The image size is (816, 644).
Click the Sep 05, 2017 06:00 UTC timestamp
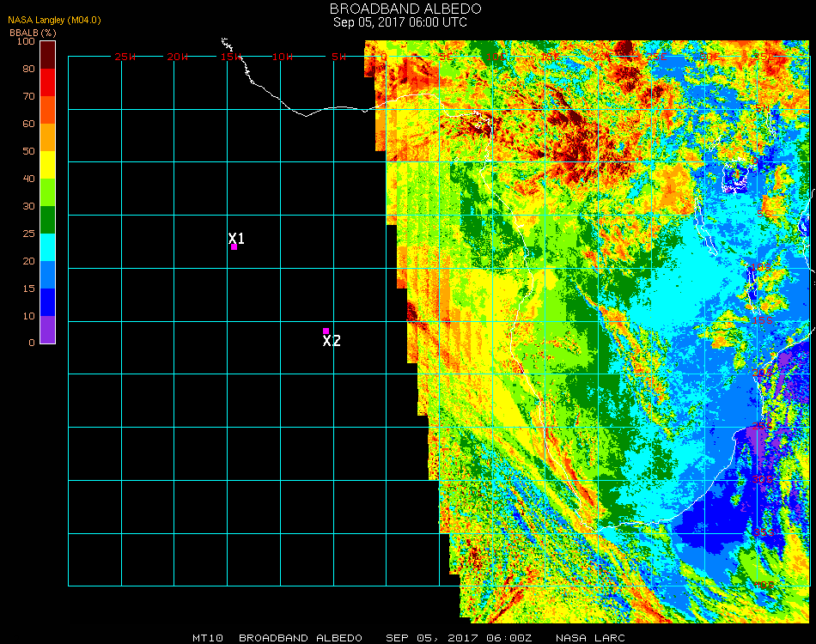pyautogui.click(x=399, y=22)
